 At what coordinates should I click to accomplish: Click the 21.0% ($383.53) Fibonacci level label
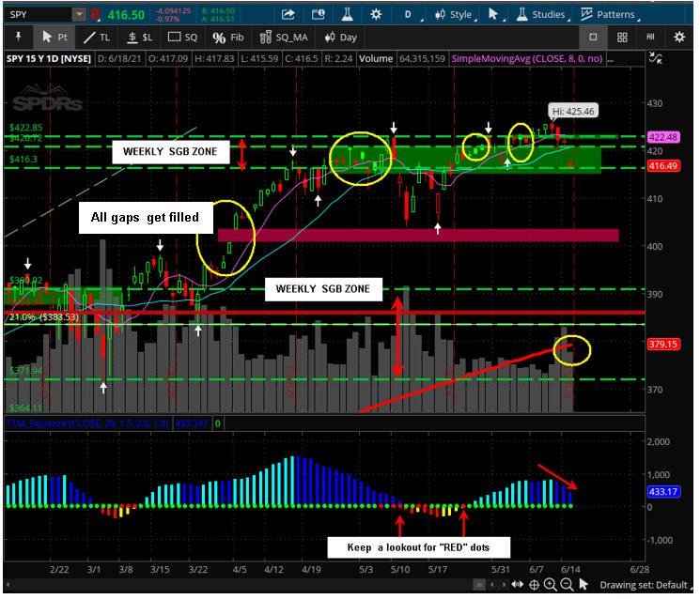[x=44, y=317]
